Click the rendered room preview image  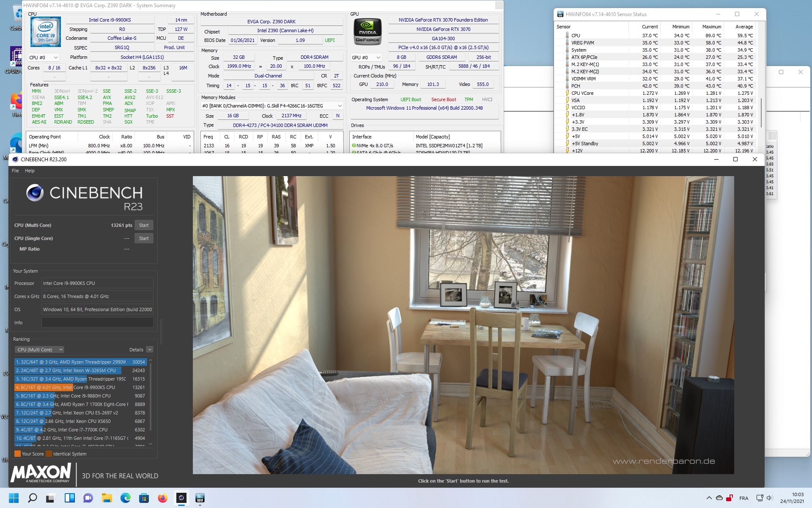click(x=463, y=325)
